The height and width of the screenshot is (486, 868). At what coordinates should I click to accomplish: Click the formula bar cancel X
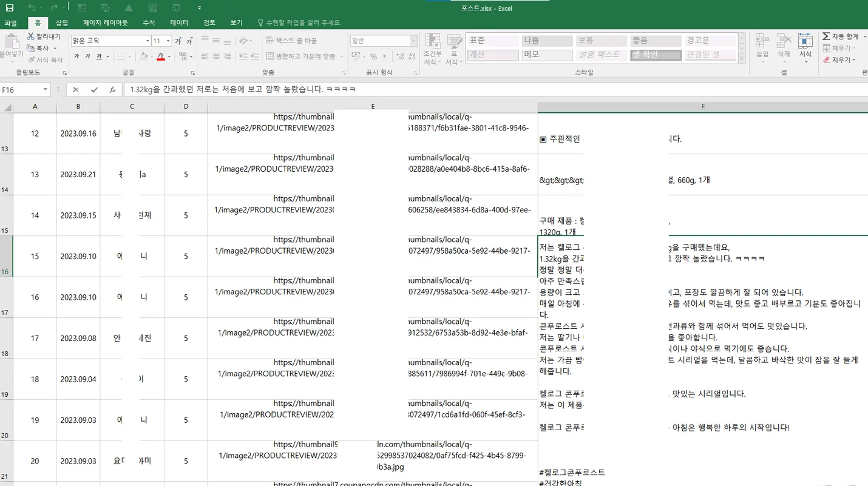point(75,89)
